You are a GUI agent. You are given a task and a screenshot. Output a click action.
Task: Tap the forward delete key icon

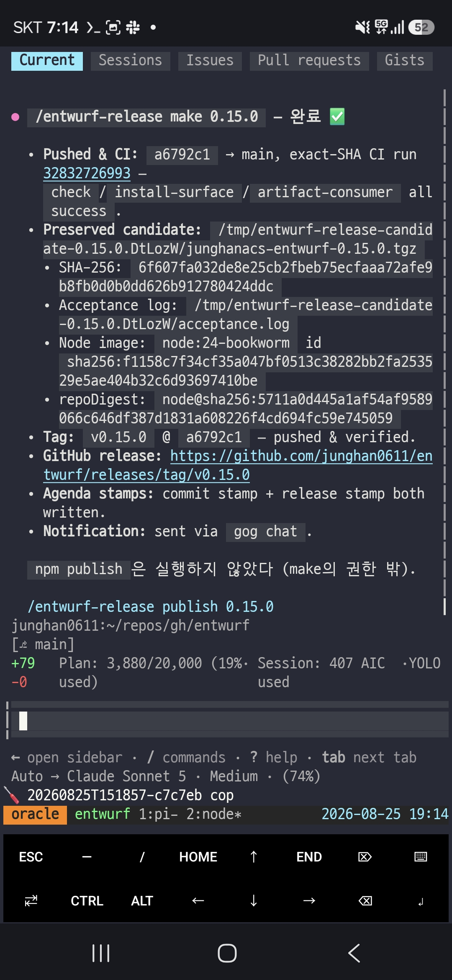(365, 857)
